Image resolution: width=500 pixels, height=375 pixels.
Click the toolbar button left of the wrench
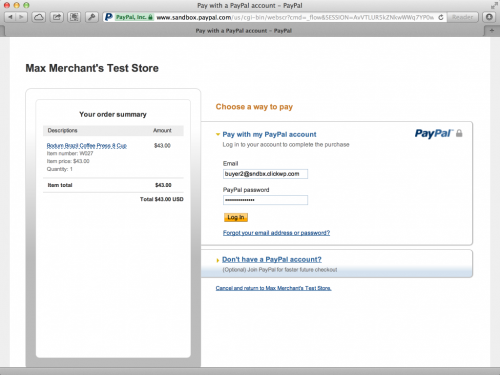(x=74, y=17)
